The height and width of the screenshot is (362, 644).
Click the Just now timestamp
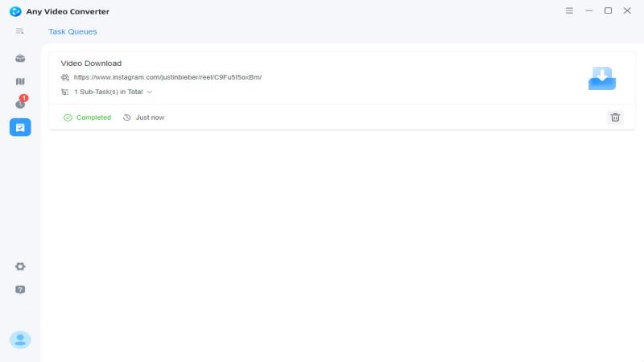click(150, 117)
